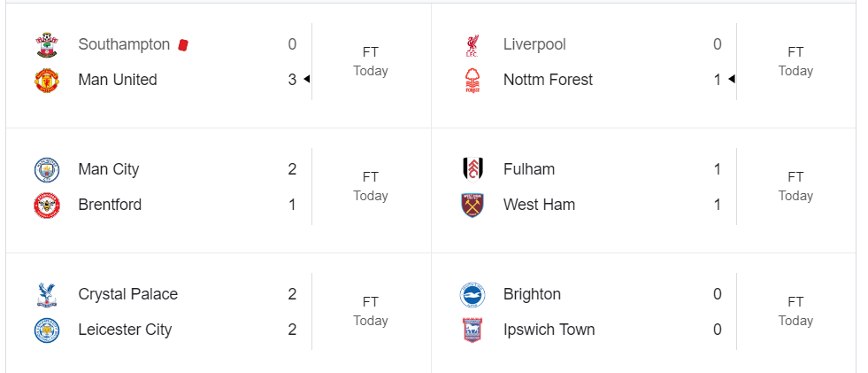
Task: Click the Brighton club crest
Action: point(472,294)
